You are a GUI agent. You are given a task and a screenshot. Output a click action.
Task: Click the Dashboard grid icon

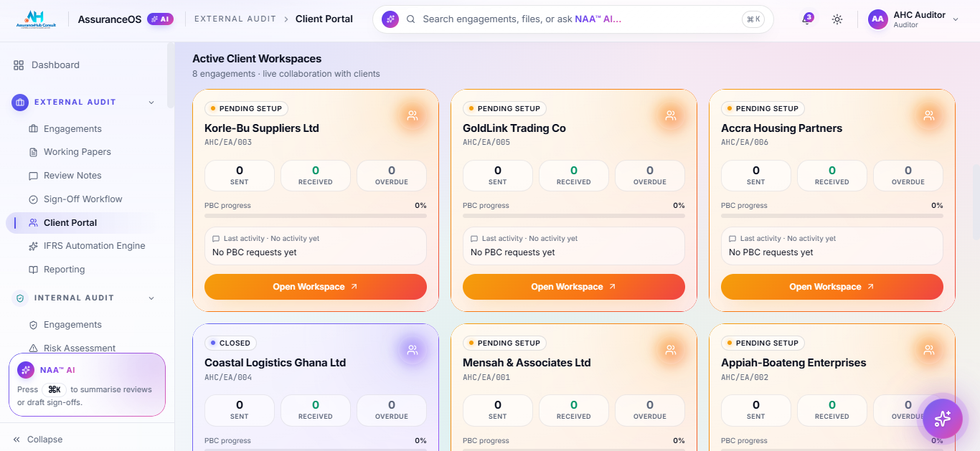[x=19, y=65]
